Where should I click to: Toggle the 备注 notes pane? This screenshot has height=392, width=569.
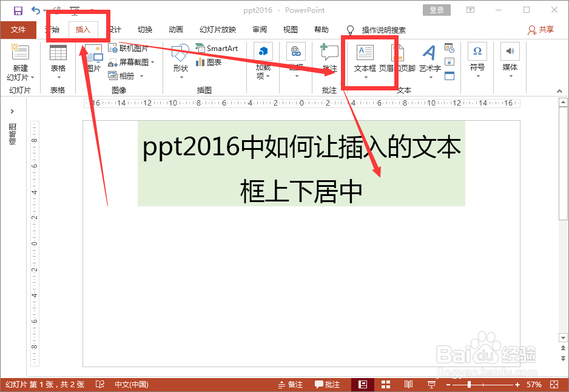291,384
